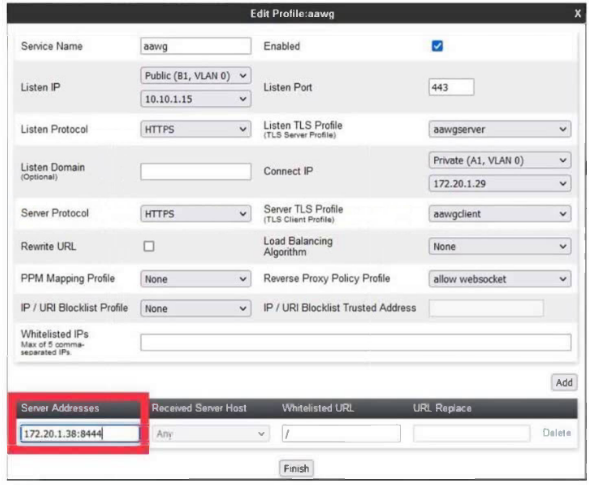Open the 10.10.1.15 Listen IP address dropdown
Image resolution: width=589 pixels, height=485 pixels.
point(196,99)
